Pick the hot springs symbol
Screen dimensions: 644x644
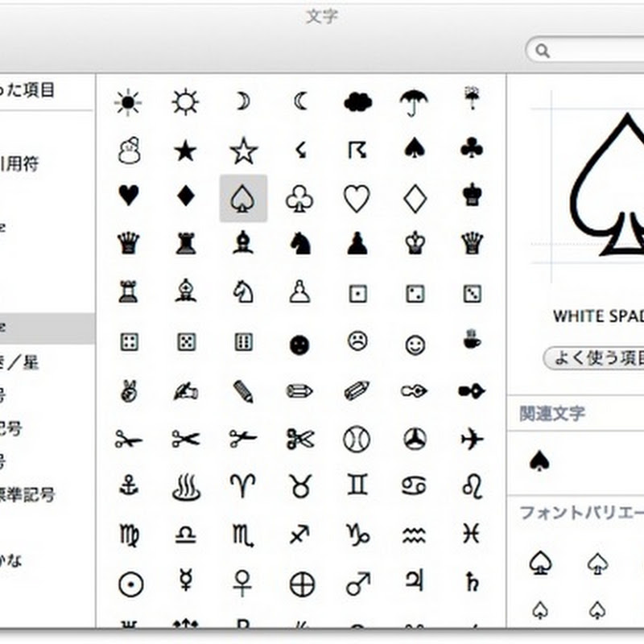[x=186, y=487]
